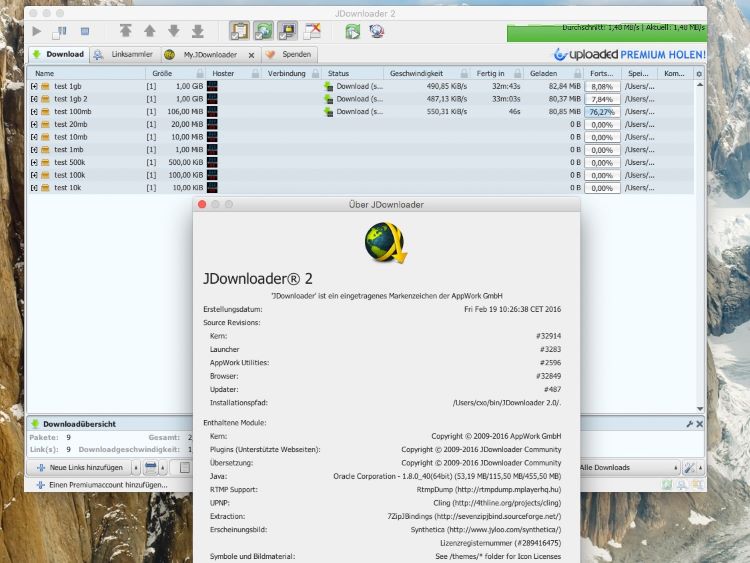Expand the test 1gb package
Viewport: 750px width, 563px height.
(x=34, y=86)
